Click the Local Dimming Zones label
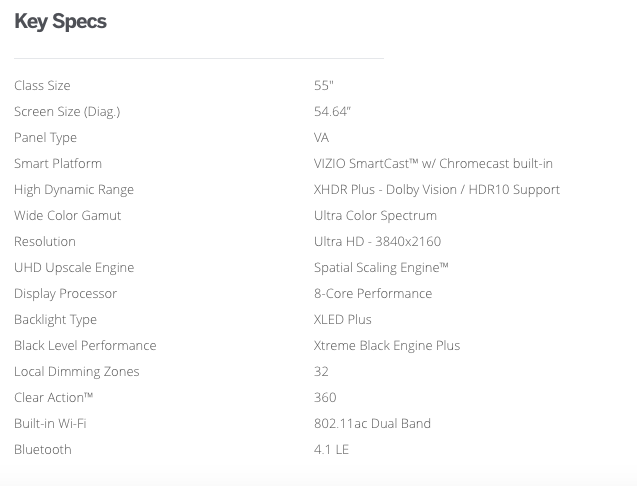The height and width of the screenshot is (486, 637). (x=77, y=372)
